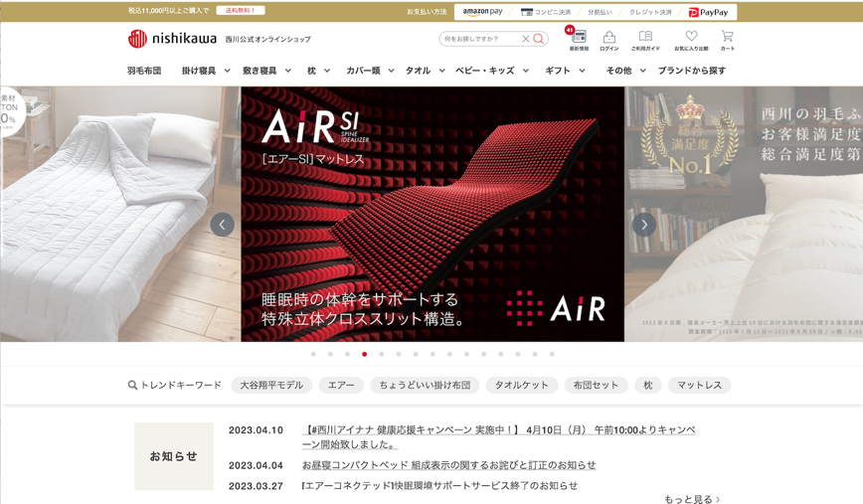Expand the 掛け寝具 dropdown chevron

227,71
